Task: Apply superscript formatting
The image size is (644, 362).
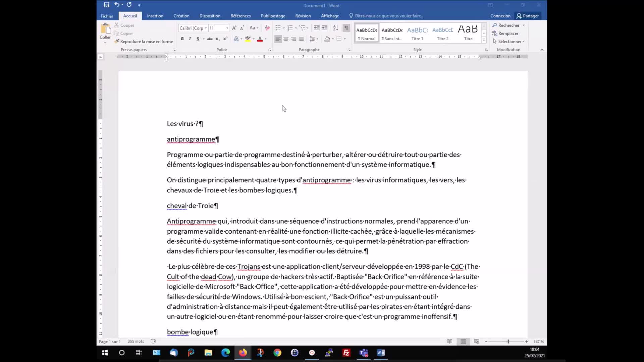Action: pyautogui.click(x=225, y=39)
